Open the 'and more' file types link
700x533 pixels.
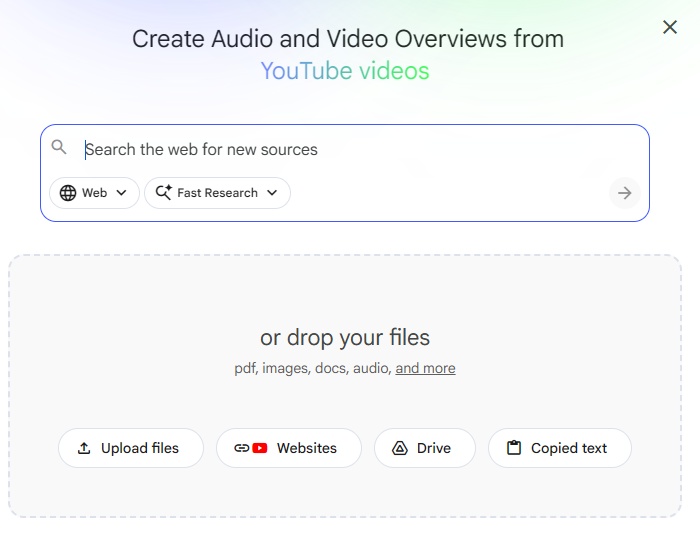pyautogui.click(x=425, y=368)
